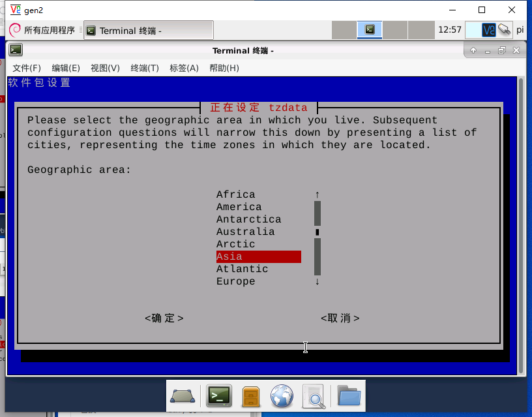Image resolution: width=532 pixels, height=417 pixels.
Task: Open the 终端(T) menu
Action: 145,69
